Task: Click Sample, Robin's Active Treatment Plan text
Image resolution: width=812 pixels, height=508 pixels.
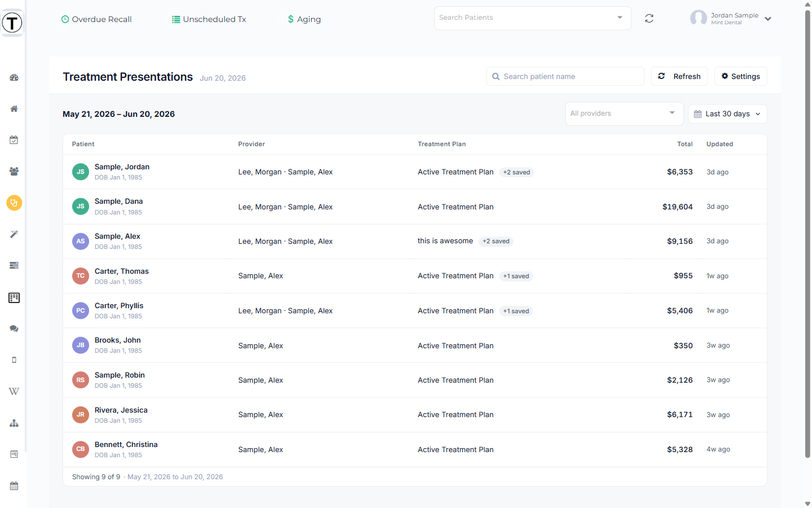Action: (x=456, y=380)
